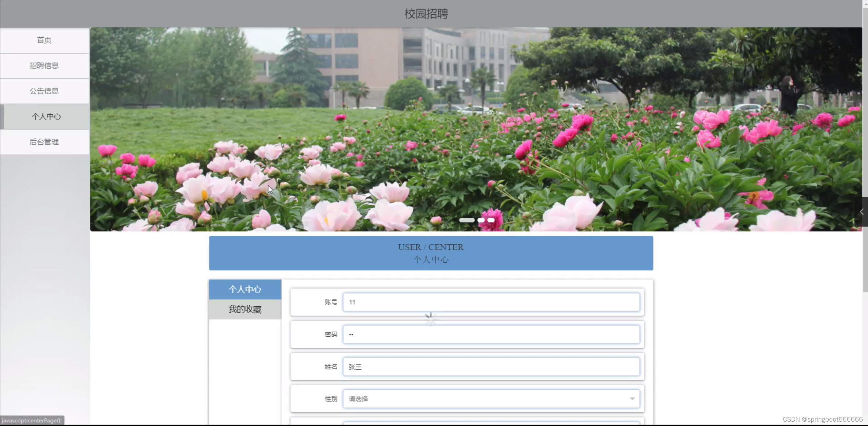
Task: Select the first carousel indicator
Action: pyautogui.click(x=467, y=220)
